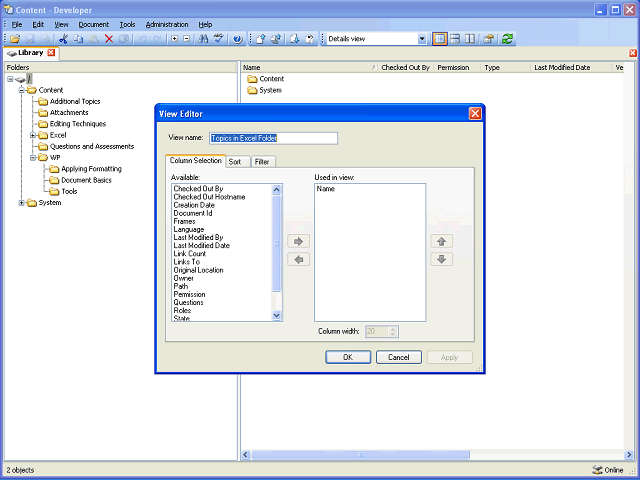Select the System folder in document list
Image resolution: width=640 pixels, height=480 pixels.
[270, 90]
